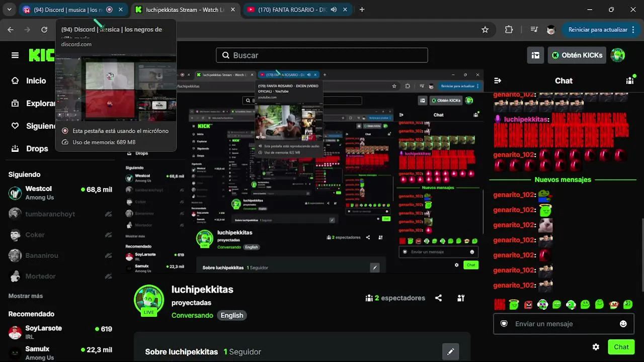
Task: Click the Chrome bookmark star icon
Action: 485,30
